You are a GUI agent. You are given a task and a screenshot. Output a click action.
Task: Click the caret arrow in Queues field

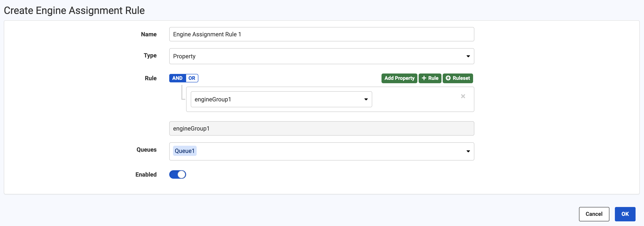click(x=468, y=151)
